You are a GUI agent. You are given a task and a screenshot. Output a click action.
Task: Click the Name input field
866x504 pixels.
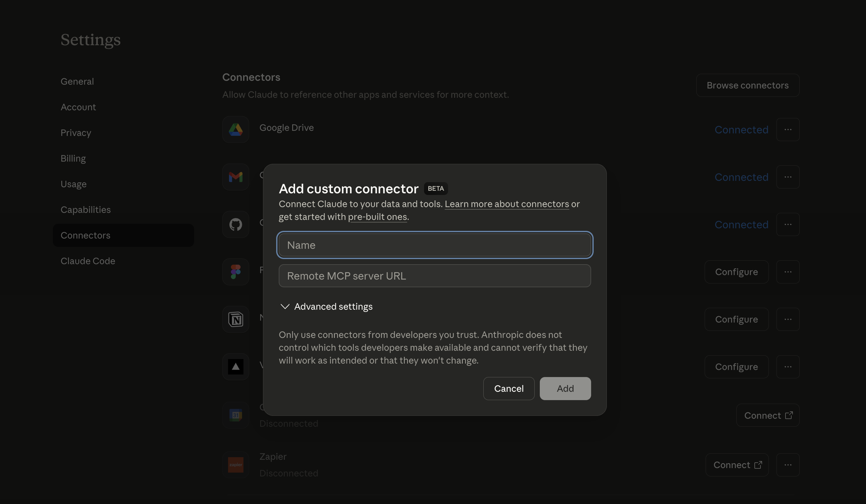(x=434, y=245)
